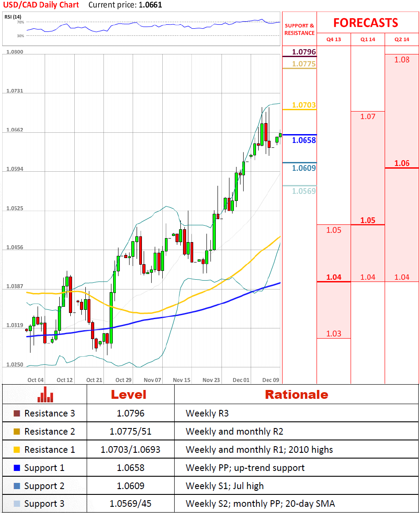This screenshot has height=513, width=420.
Task: Click the Q1 14 bold median forecast 1.05
Action: [368, 220]
